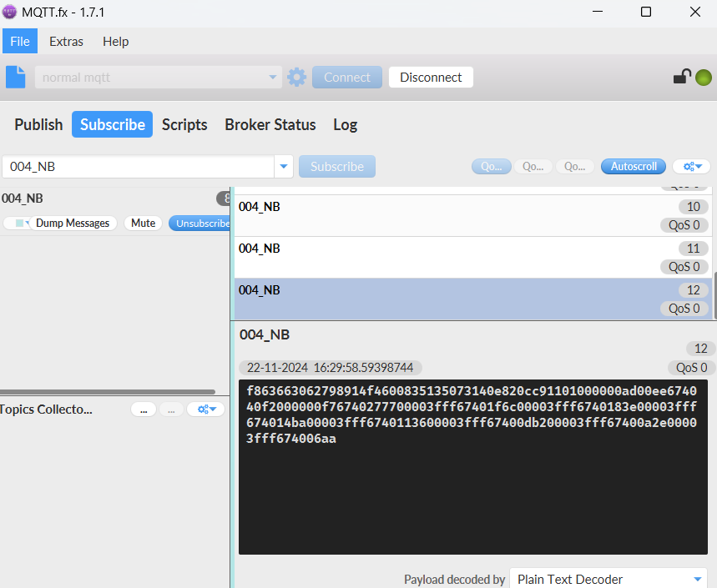Click the Subscribe button beside topic field
The image size is (717, 588).
tap(337, 167)
